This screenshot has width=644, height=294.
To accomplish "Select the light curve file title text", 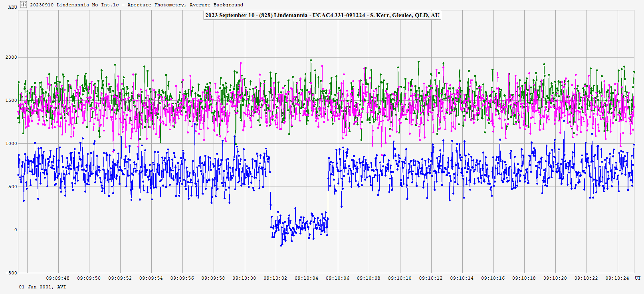I will click(137, 5).
